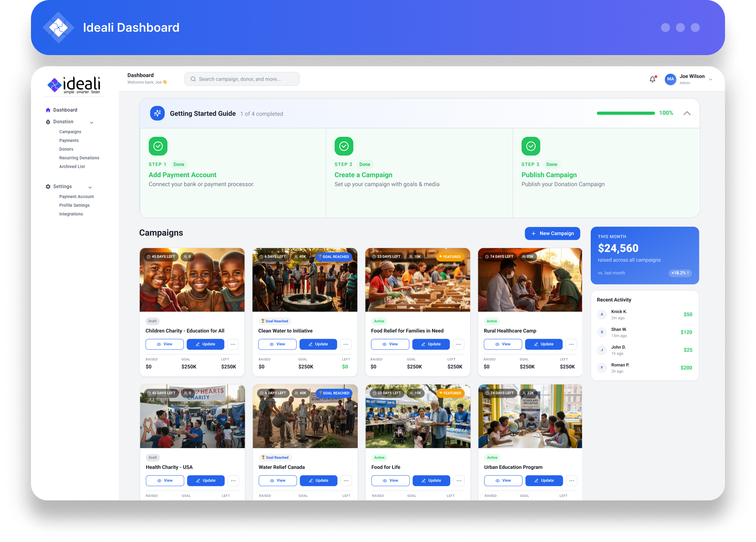Go to Recurring Donations page

point(79,158)
